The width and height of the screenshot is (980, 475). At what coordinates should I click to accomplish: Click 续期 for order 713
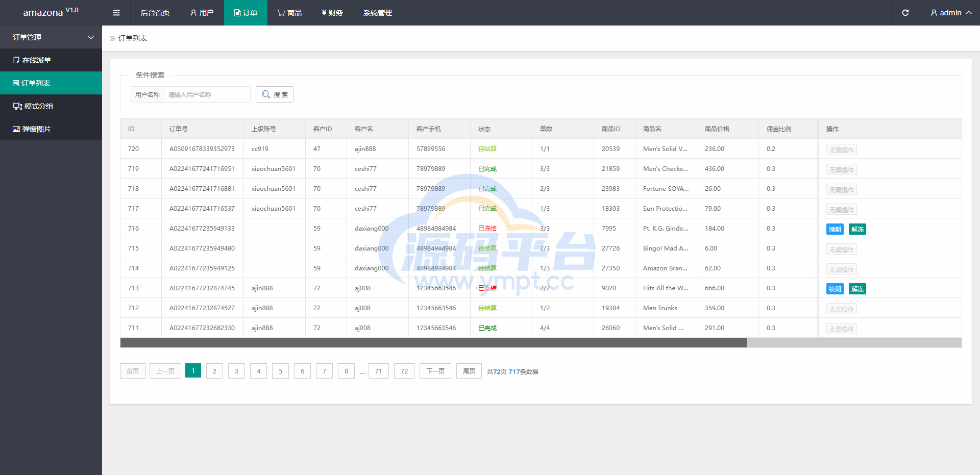pos(835,289)
